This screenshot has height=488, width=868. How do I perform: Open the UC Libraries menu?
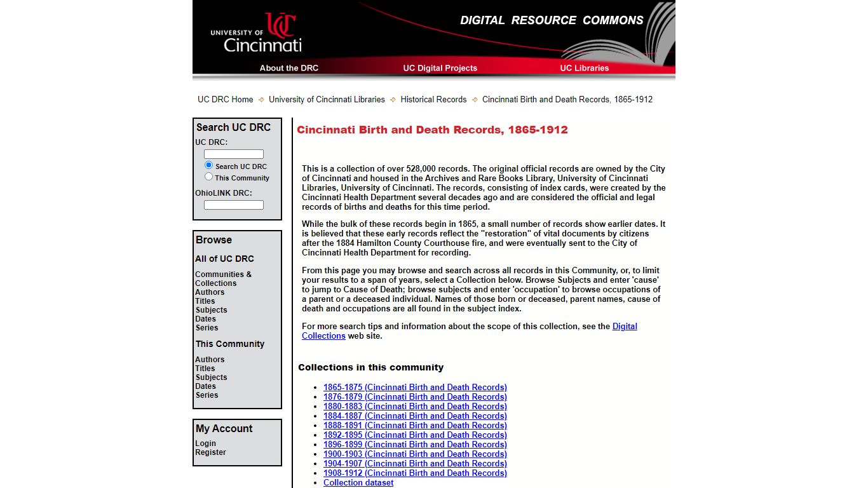click(x=585, y=68)
